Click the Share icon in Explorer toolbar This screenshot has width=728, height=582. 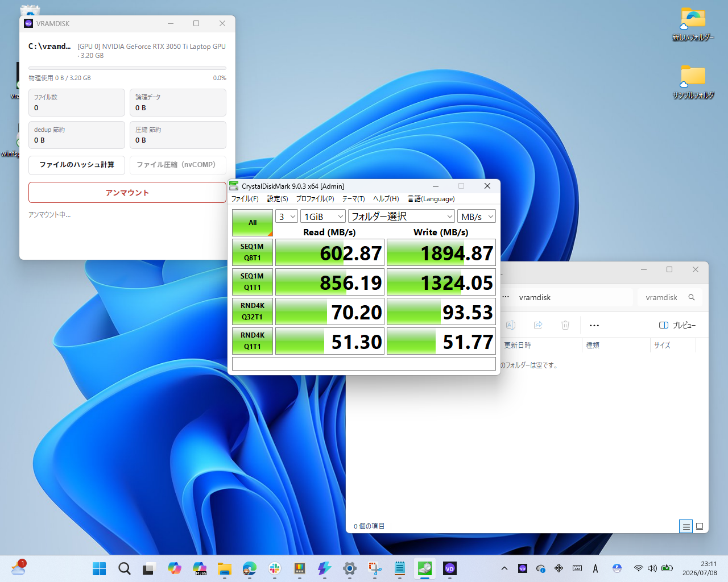point(538,325)
